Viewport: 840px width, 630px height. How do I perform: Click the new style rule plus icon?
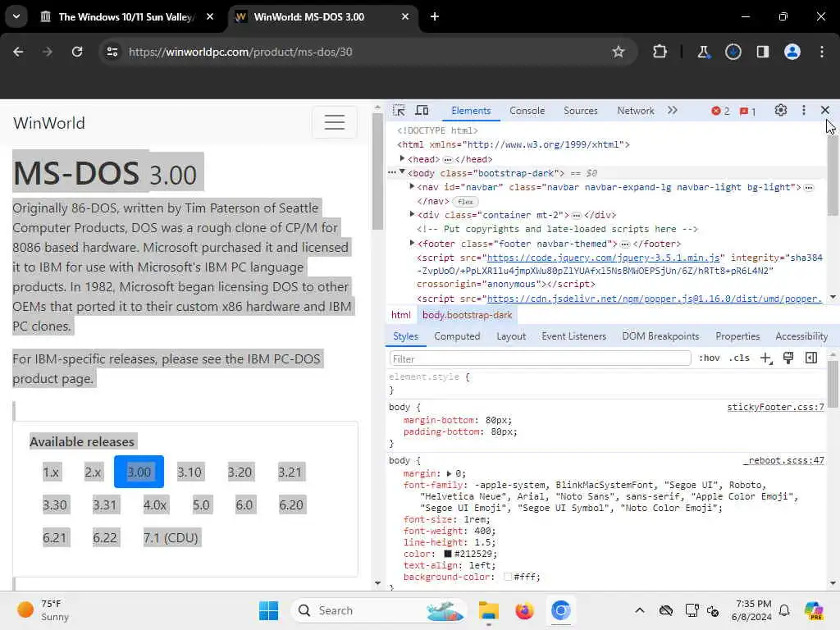pos(766,358)
